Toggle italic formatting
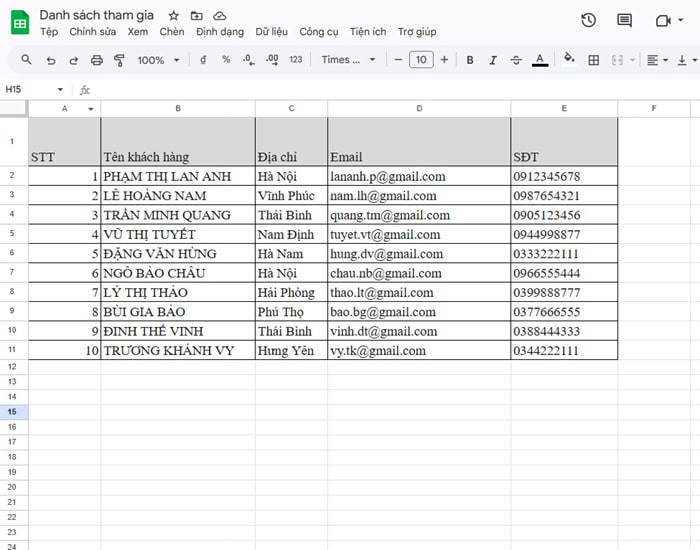Image resolution: width=700 pixels, height=550 pixels. click(x=493, y=60)
